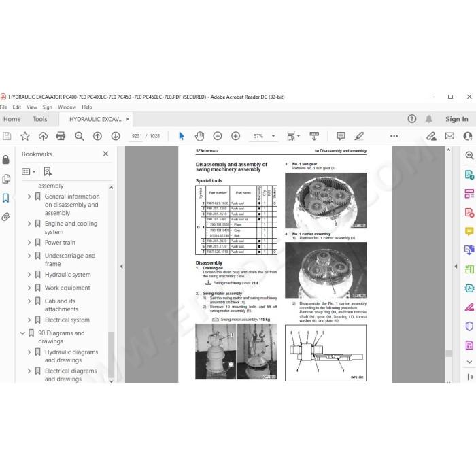476x476 pixels.
Task: Open Comment tool in right pane
Action: pos(469,231)
